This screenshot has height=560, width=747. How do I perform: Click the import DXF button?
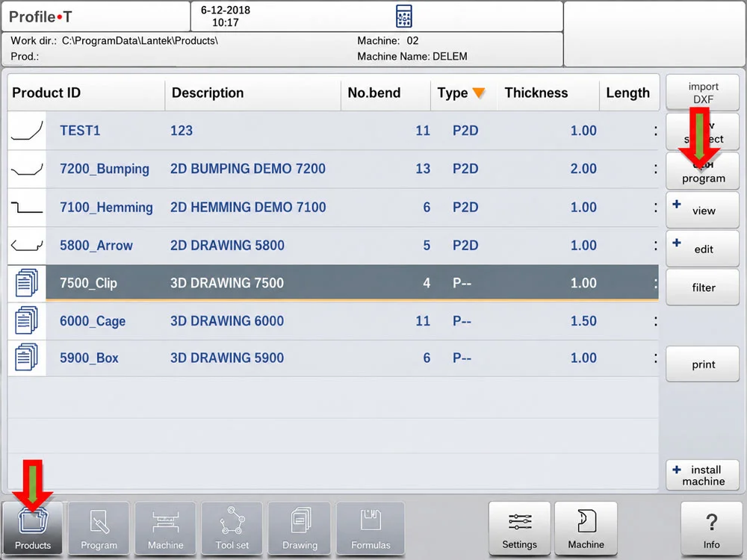pyautogui.click(x=703, y=93)
